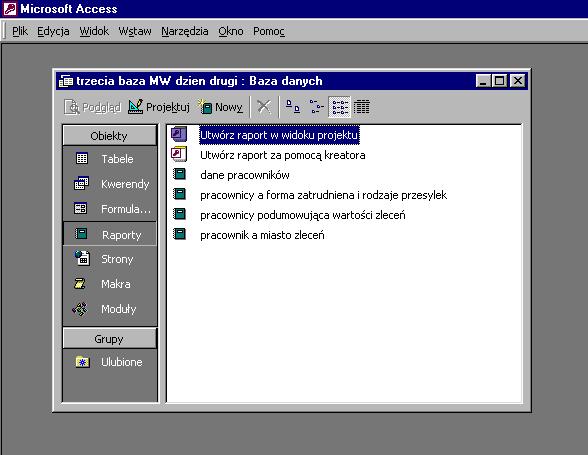Close the Baza danych window
Viewport: 588px width, 455px height.
pos(518,81)
